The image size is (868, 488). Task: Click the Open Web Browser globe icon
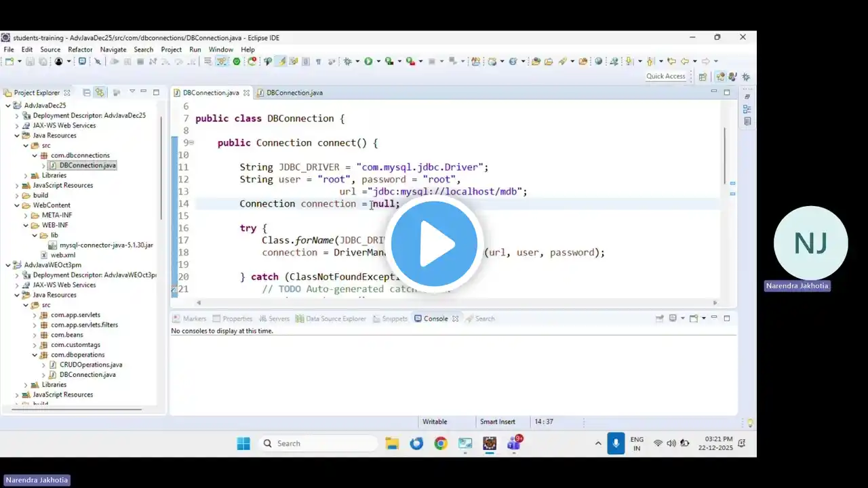599,61
